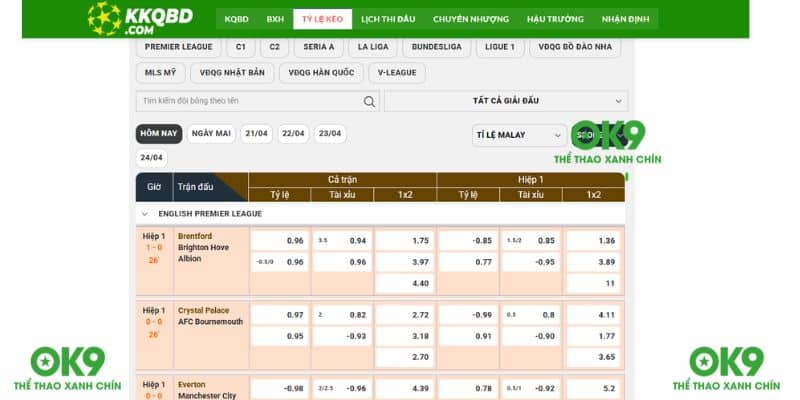Select the NGÀY MAI date filter
The height and width of the screenshot is (400, 800).
point(211,134)
